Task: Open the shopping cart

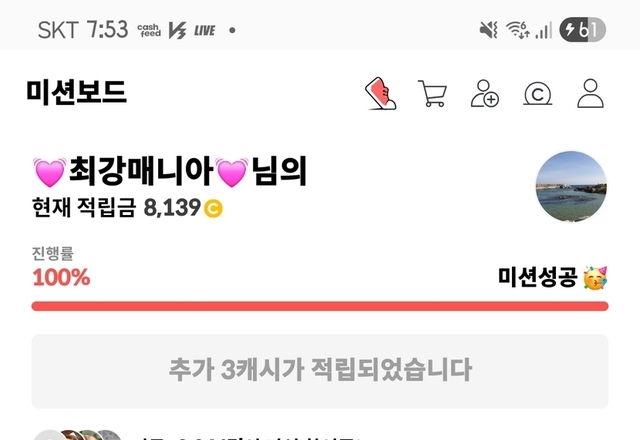Action: coord(433,93)
